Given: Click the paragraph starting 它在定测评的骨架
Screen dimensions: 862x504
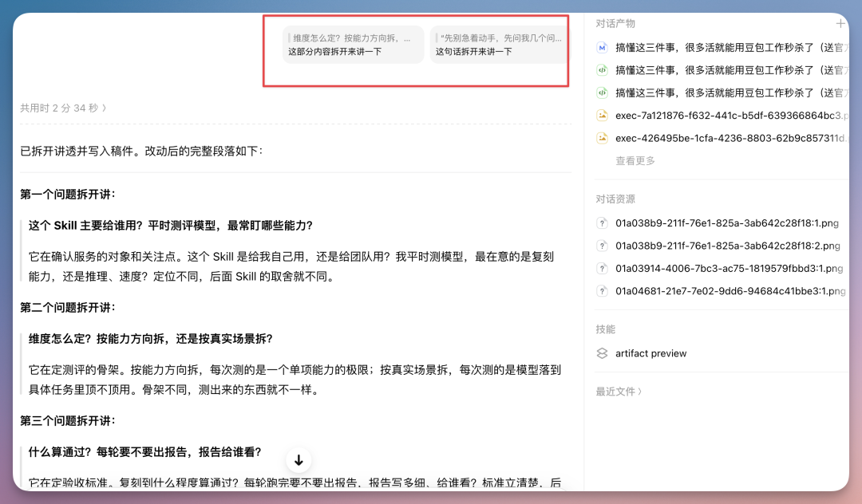Looking at the screenshot, I should click(295, 380).
